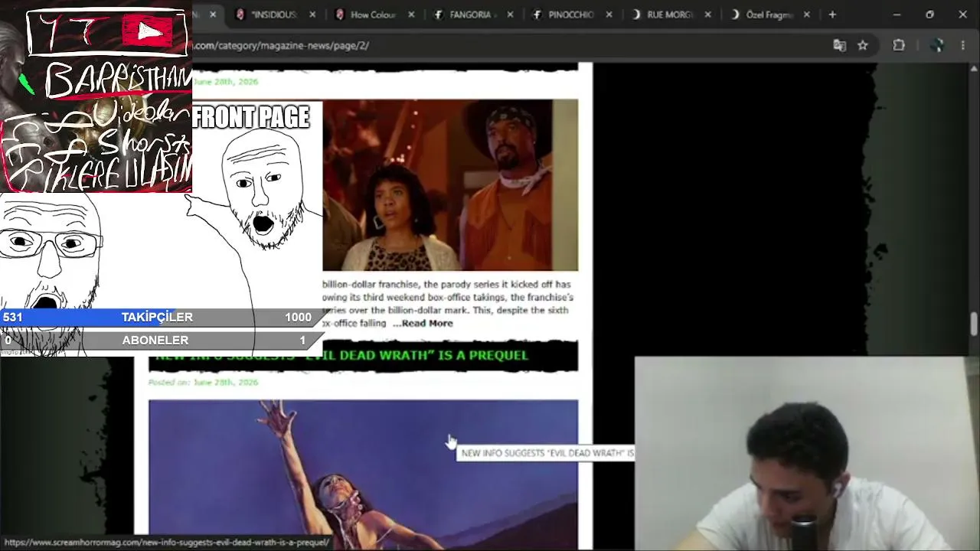Click the FANGORIA tab favicon
The width and height of the screenshot is (980, 551).
(x=439, y=15)
